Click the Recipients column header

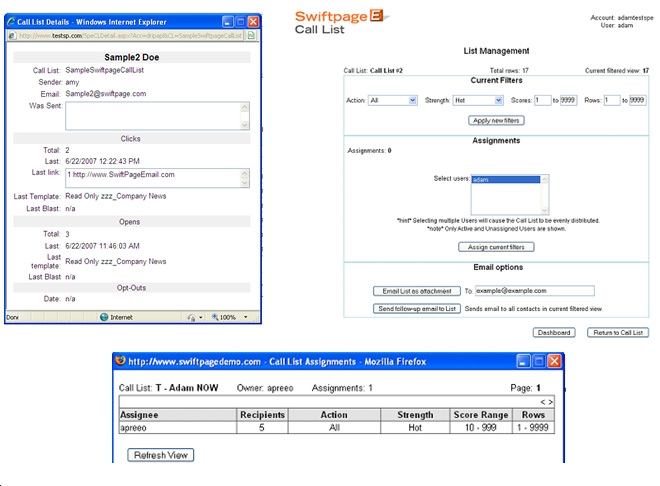tap(262, 415)
